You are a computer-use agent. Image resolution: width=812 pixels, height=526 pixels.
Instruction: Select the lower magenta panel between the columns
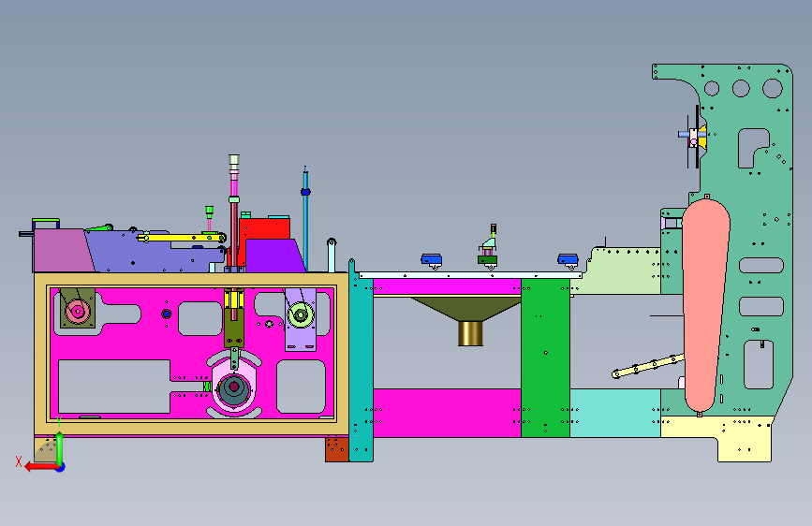tap(447, 413)
